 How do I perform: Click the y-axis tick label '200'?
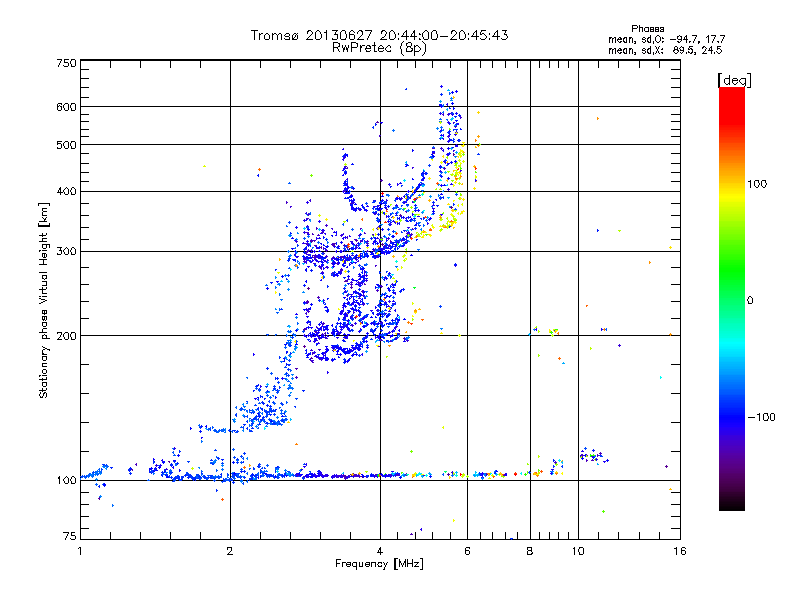point(66,336)
